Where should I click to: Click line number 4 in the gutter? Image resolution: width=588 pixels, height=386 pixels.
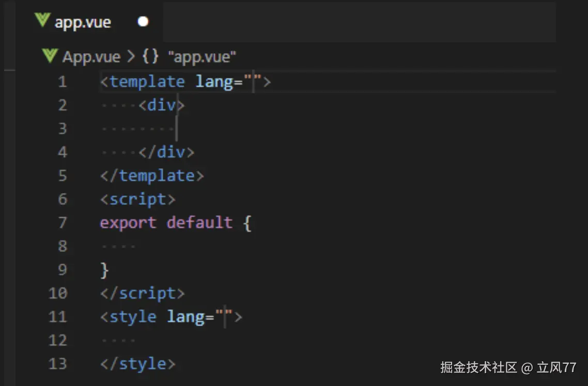pos(63,152)
